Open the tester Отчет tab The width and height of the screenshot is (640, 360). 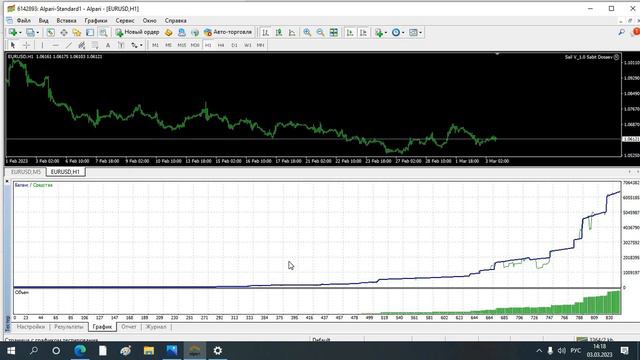(x=129, y=327)
